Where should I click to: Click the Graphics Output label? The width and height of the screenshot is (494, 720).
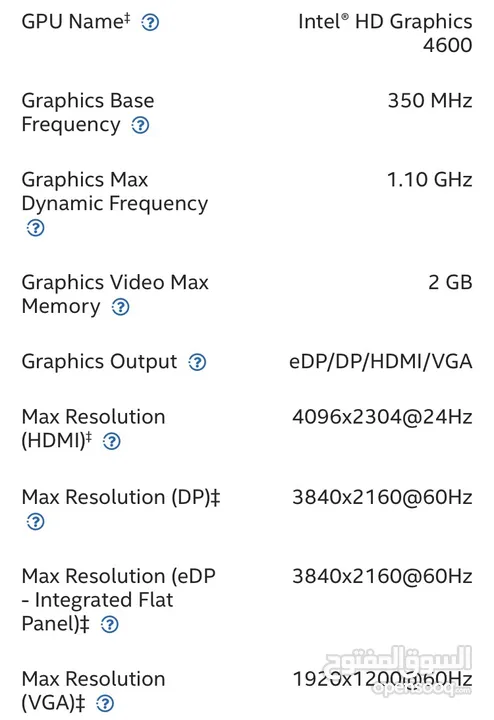pos(99,362)
